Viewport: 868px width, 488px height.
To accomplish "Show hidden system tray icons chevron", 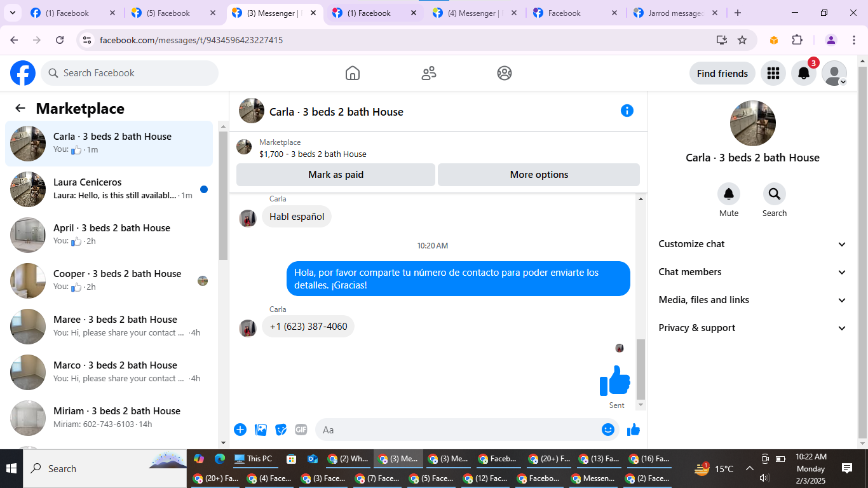I will click(749, 469).
